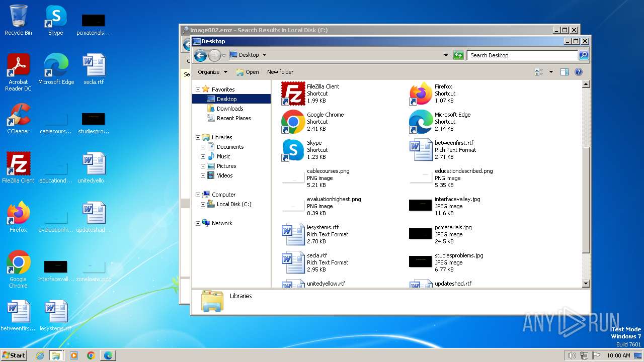Click the Forward navigation button in Explorer

click(x=214, y=55)
